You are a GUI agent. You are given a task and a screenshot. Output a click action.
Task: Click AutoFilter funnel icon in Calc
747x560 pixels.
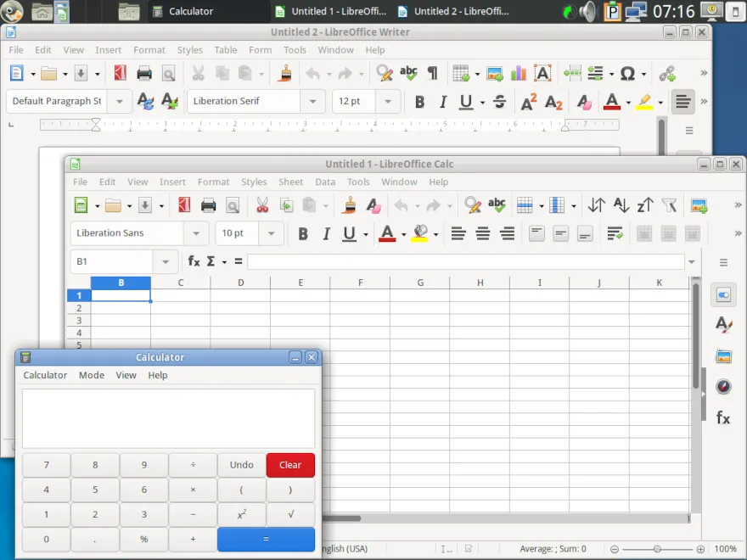670,205
